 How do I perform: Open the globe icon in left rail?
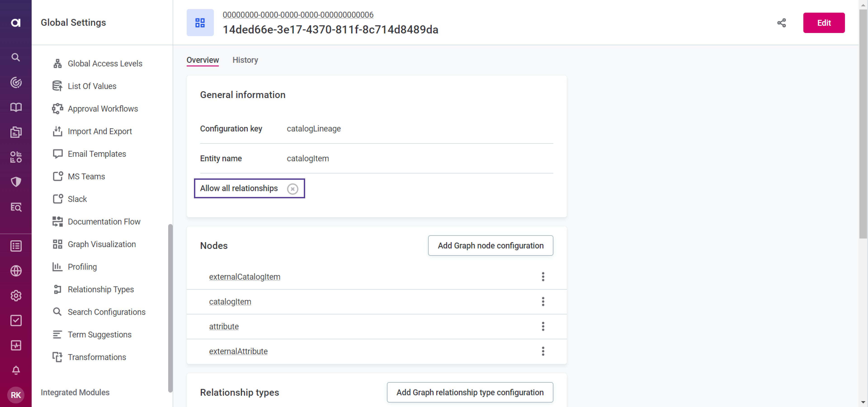tap(16, 271)
